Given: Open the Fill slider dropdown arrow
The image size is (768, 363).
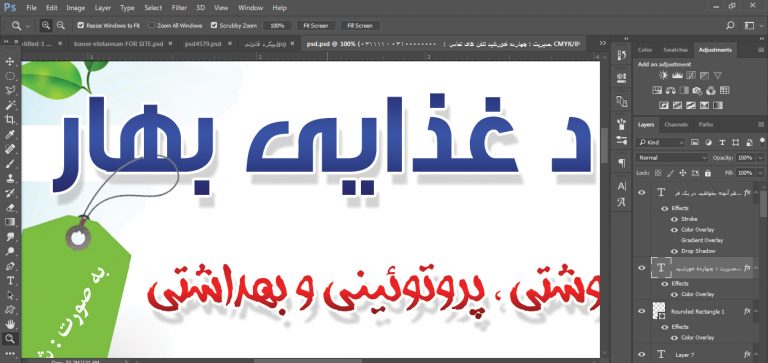Looking at the screenshot, I should [760, 173].
